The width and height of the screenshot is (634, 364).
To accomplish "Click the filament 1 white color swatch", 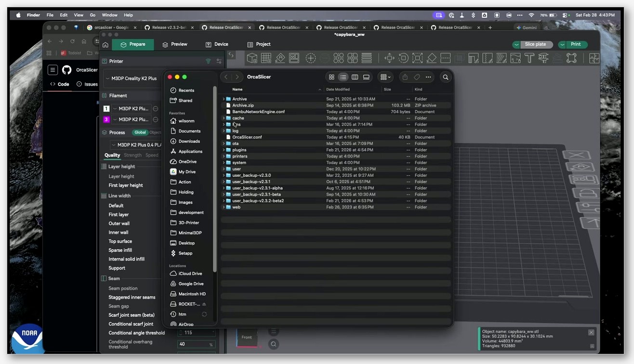I will (x=106, y=109).
